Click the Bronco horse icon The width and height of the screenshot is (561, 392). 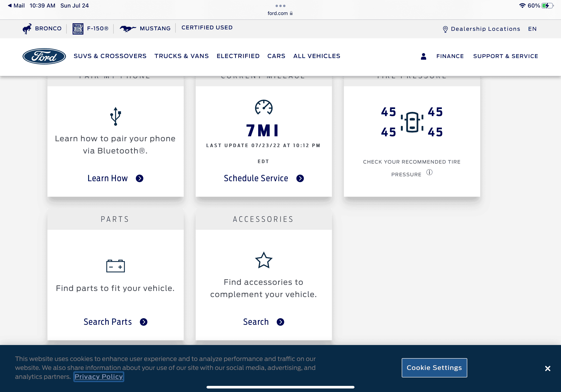(27, 29)
